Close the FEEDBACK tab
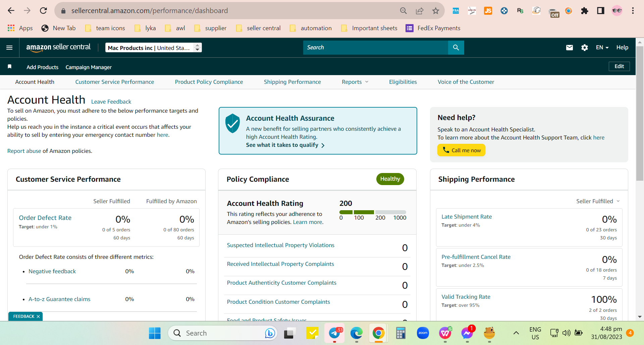644x345 pixels. (x=38, y=317)
